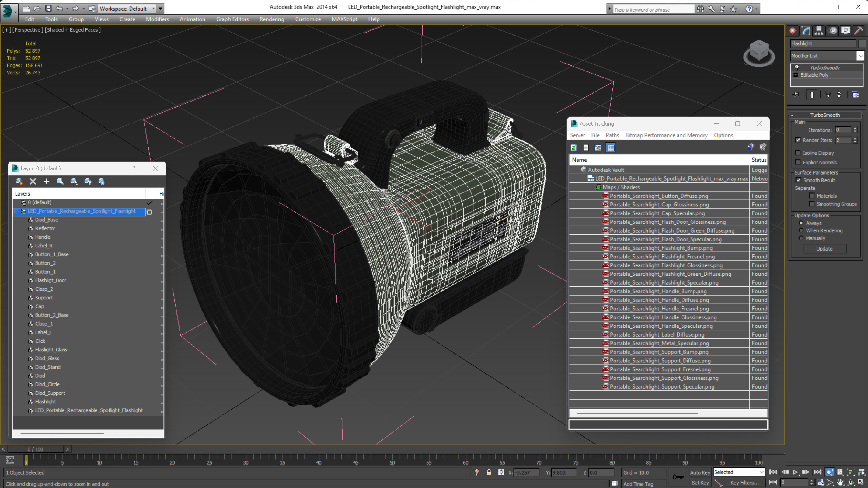Click the TurboSmooth Update button

point(824,248)
